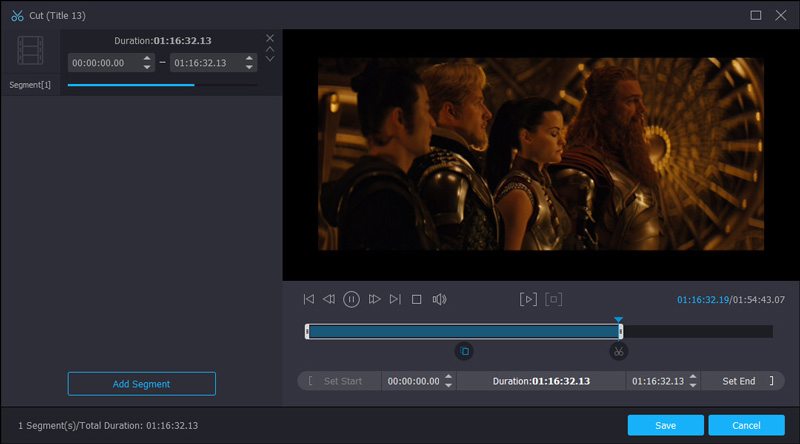
Task: Step back one frame
Action: pyautogui.click(x=329, y=299)
